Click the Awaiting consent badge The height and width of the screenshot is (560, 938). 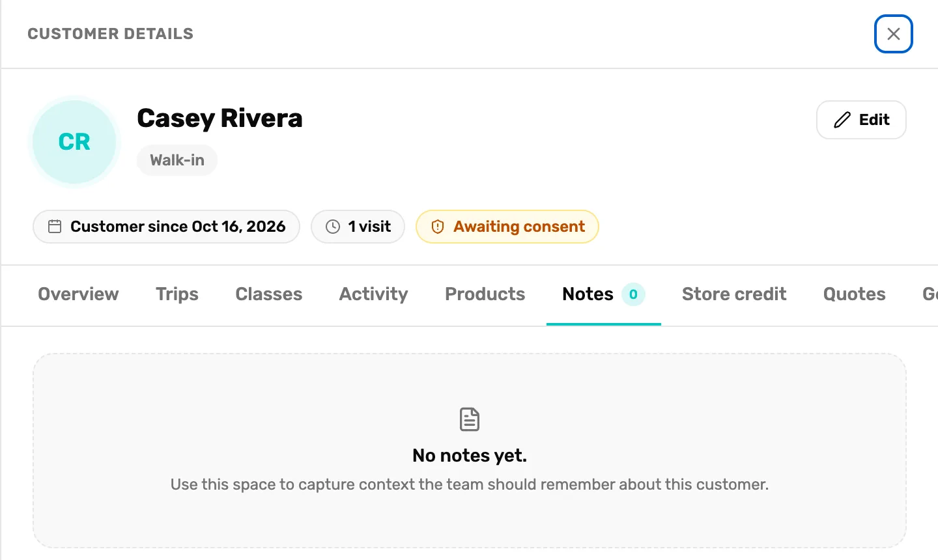[507, 227]
